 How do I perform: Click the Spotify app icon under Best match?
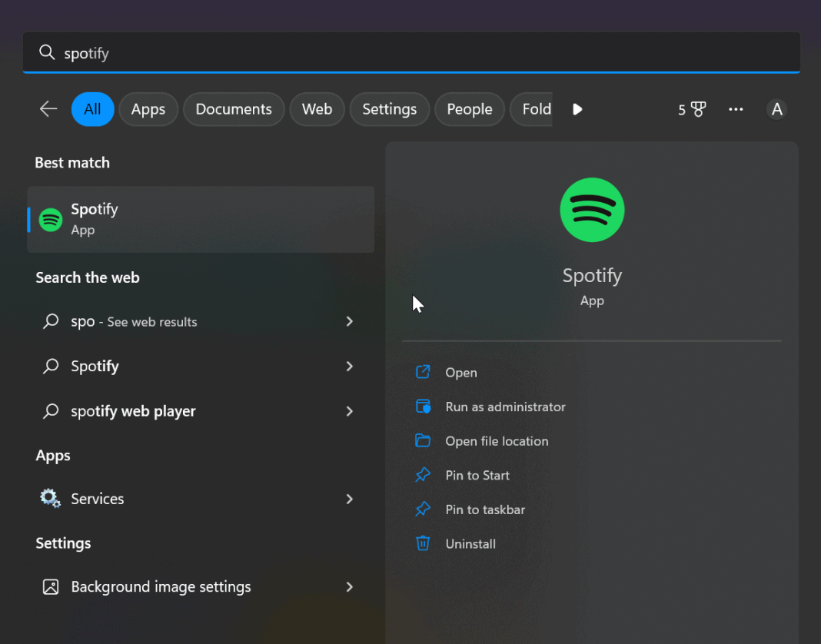tap(49, 219)
